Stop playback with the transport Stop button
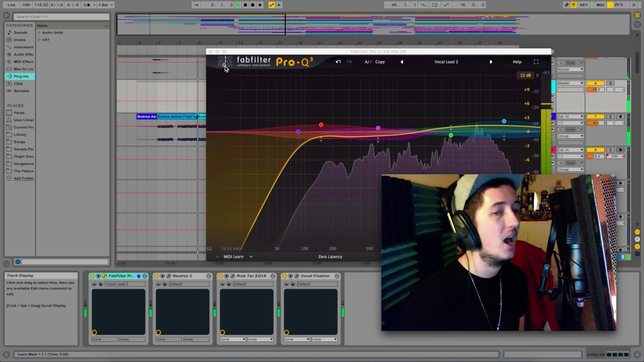The height and width of the screenshot is (362, 644). pyautogui.click(x=245, y=5)
